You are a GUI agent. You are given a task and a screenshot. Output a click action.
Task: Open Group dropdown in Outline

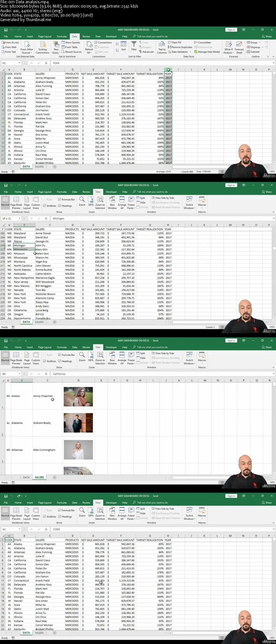coord(260,42)
